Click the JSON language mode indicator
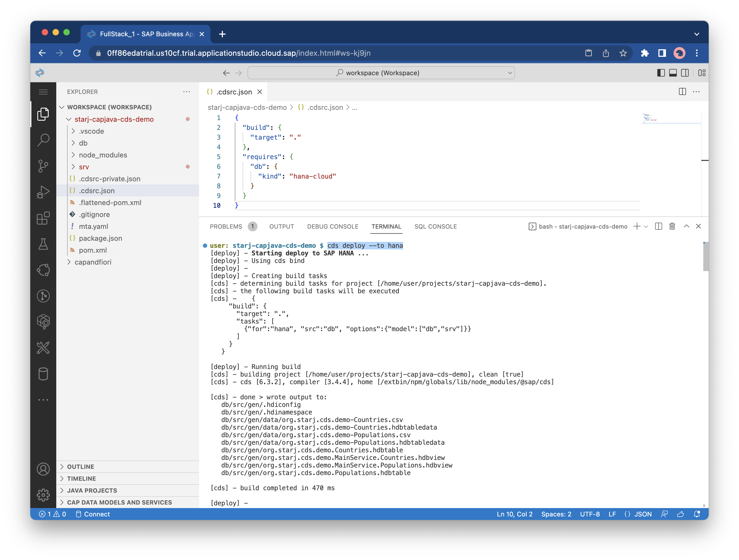 click(x=642, y=514)
